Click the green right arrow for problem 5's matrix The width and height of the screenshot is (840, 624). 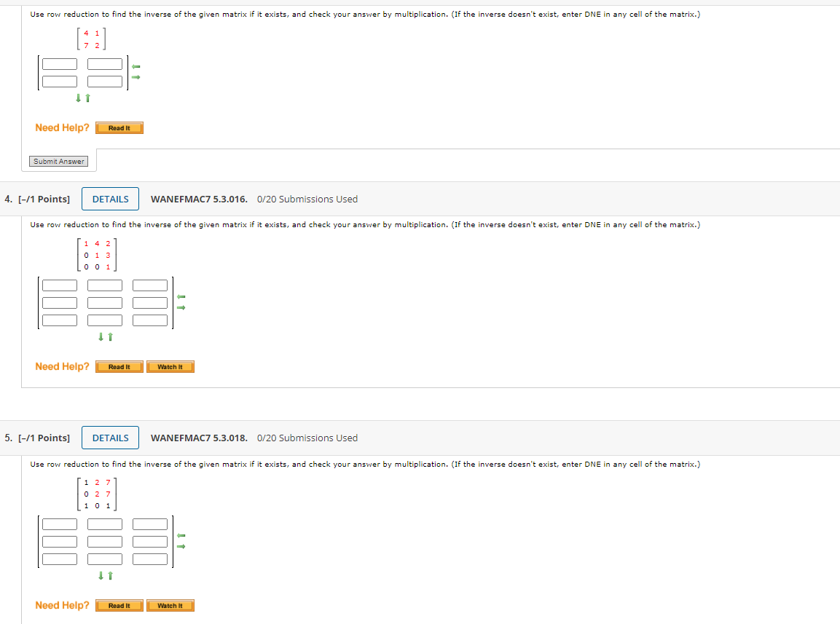click(x=181, y=545)
